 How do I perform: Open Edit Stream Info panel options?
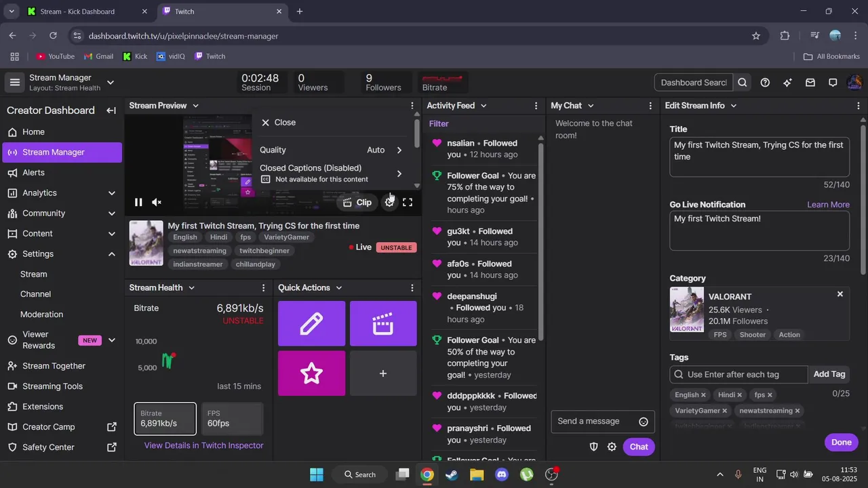pyautogui.click(x=859, y=106)
